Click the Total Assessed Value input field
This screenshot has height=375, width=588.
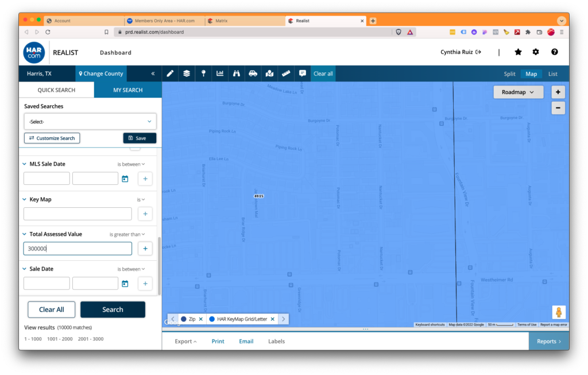pyautogui.click(x=78, y=249)
